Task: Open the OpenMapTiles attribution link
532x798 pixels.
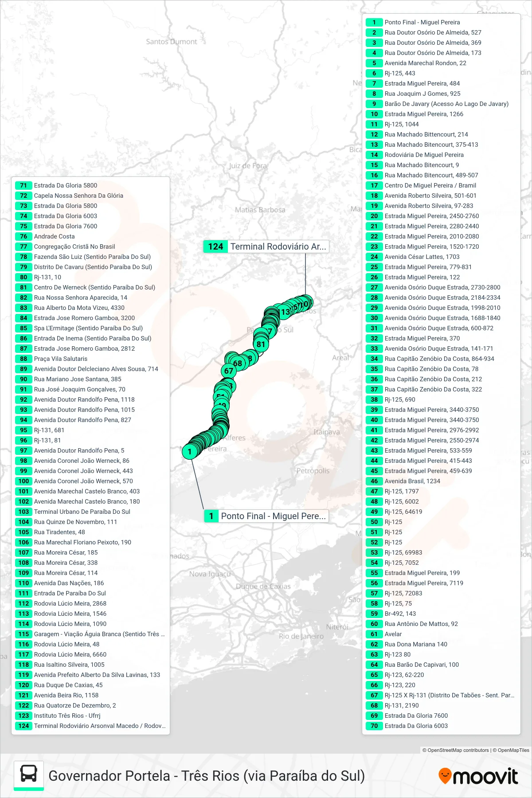Action: [511, 750]
